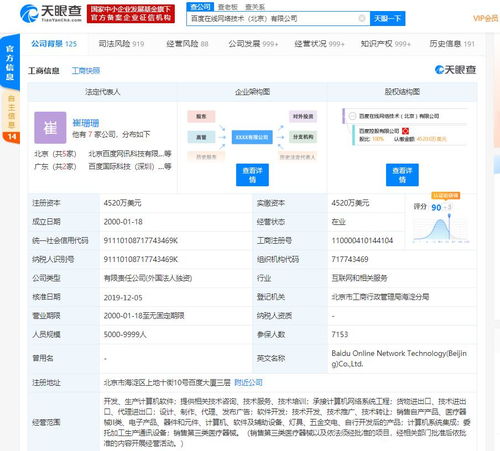Collapse the 百度在线网络技术 equity tree node
The width and height of the screenshot is (500, 451).
(352, 116)
